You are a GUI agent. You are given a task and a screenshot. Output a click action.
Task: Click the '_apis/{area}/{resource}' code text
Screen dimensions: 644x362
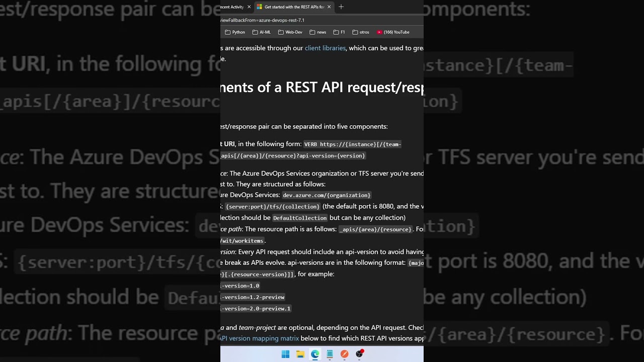(375, 229)
